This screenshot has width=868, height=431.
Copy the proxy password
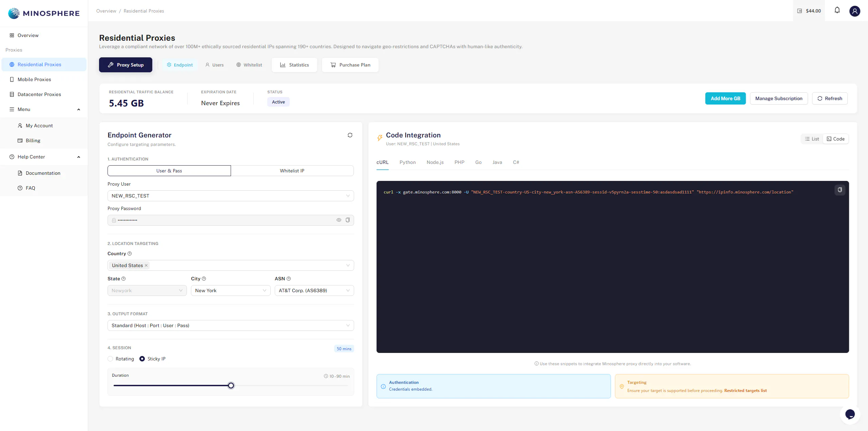pyautogui.click(x=348, y=220)
